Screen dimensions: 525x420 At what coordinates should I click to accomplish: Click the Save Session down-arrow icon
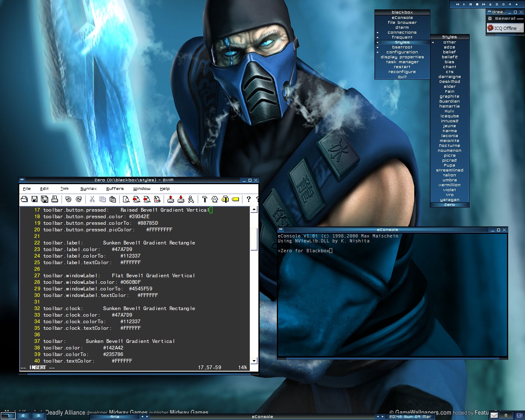(181, 199)
